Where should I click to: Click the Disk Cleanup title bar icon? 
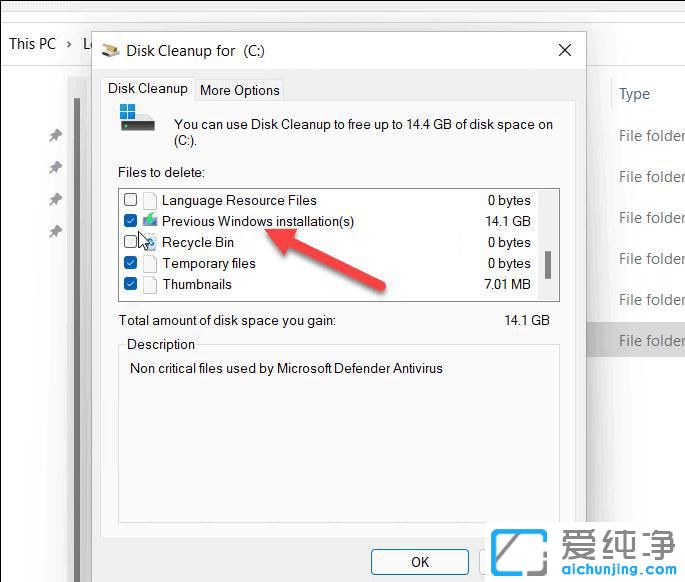[x=111, y=51]
